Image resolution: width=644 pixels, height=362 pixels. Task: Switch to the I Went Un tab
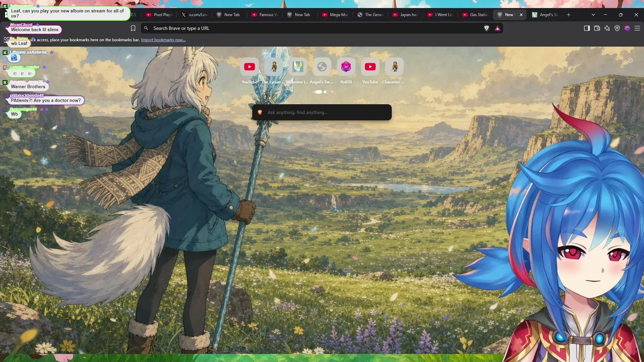pos(440,15)
